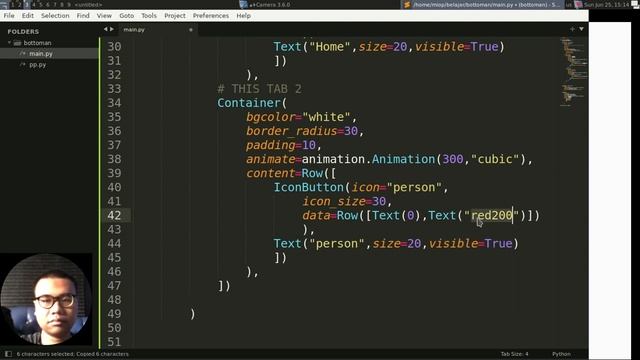
Task: Open pp.py in the sidebar
Action: pyautogui.click(x=38, y=64)
